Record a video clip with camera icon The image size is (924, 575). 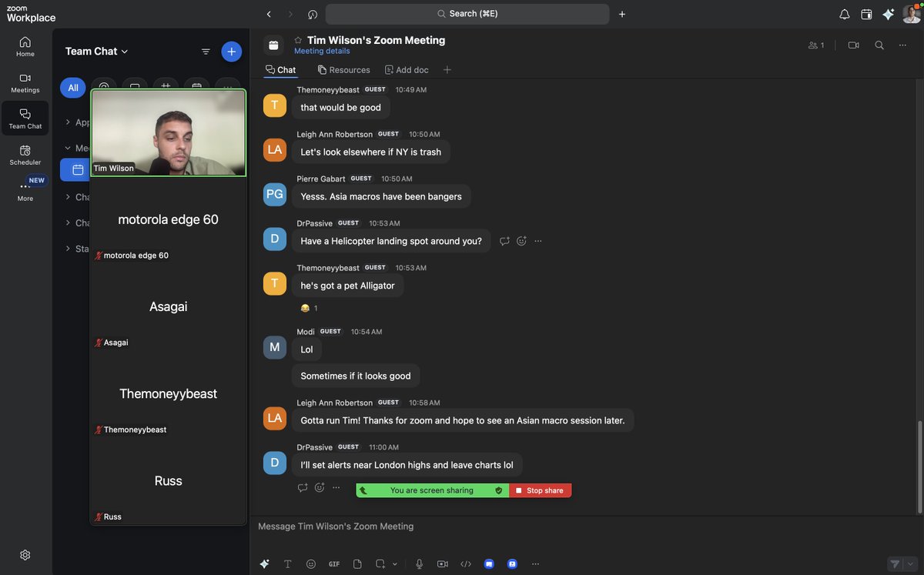(441, 563)
